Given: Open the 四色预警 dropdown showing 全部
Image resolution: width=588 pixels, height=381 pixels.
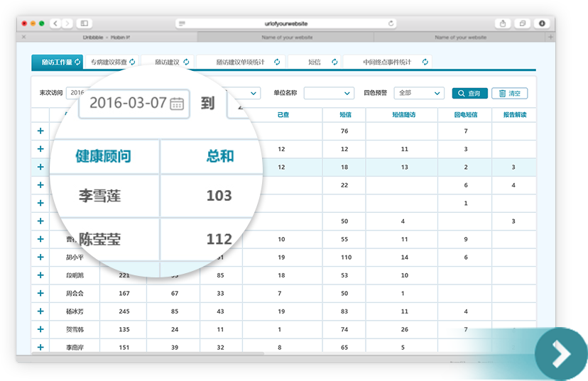Looking at the screenshot, I should pyautogui.click(x=420, y=93).
